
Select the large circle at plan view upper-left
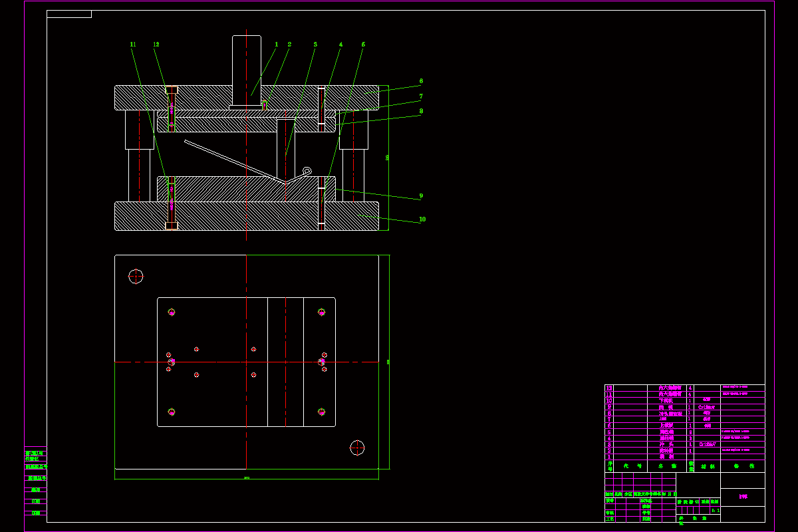[x=136, y=276]
